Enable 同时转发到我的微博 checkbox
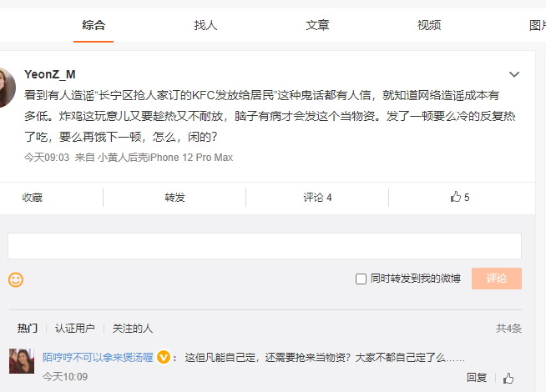Image resolution: width=546 pixels, height=392 pixels. coord(361,279)
